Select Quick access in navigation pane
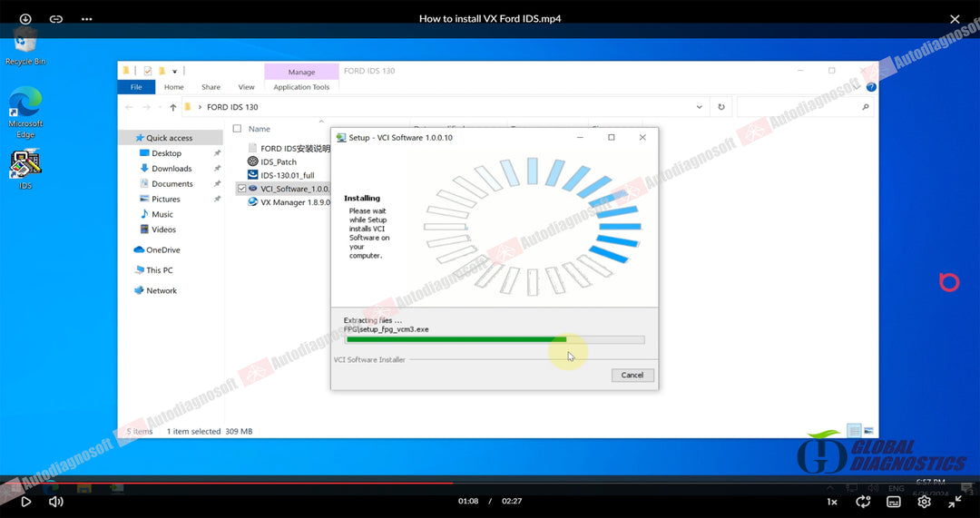The image size is (980, 518). point(169,138)
